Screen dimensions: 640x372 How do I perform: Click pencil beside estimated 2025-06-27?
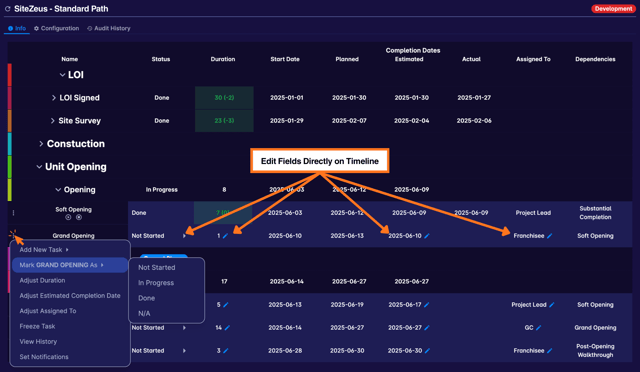[427, 327]
